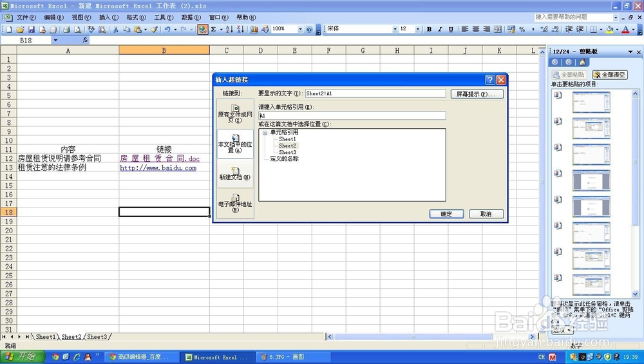
Task: Toggle Center alignment
Action: [476, 29]
